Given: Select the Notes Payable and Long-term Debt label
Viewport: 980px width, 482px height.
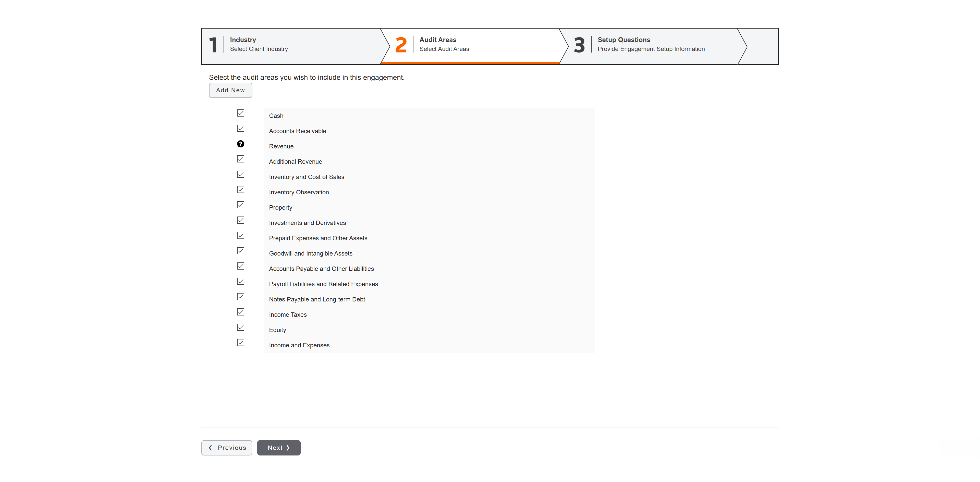Looking at the screenshot, I should click(316, 299).
